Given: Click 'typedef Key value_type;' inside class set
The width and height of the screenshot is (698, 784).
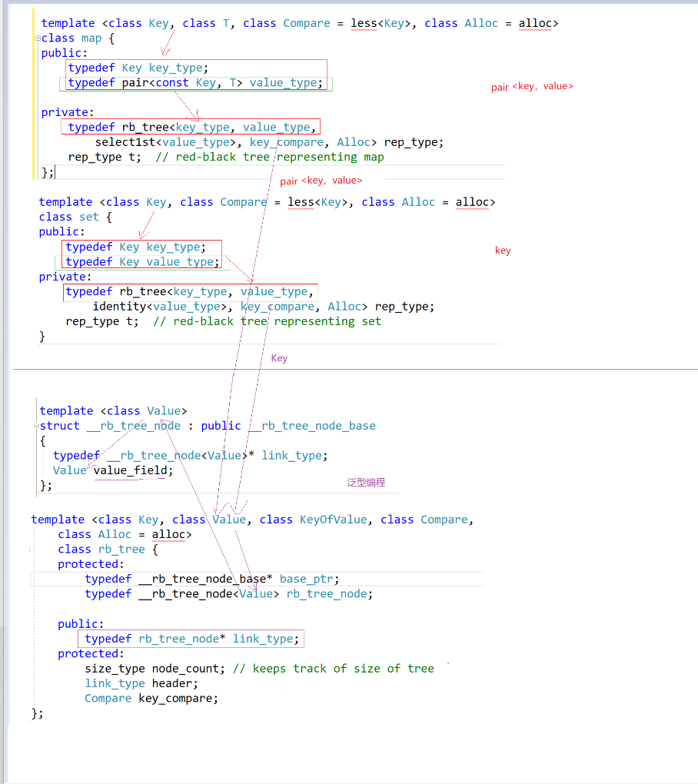Looking at the screenshot, I should coord(142,262).
